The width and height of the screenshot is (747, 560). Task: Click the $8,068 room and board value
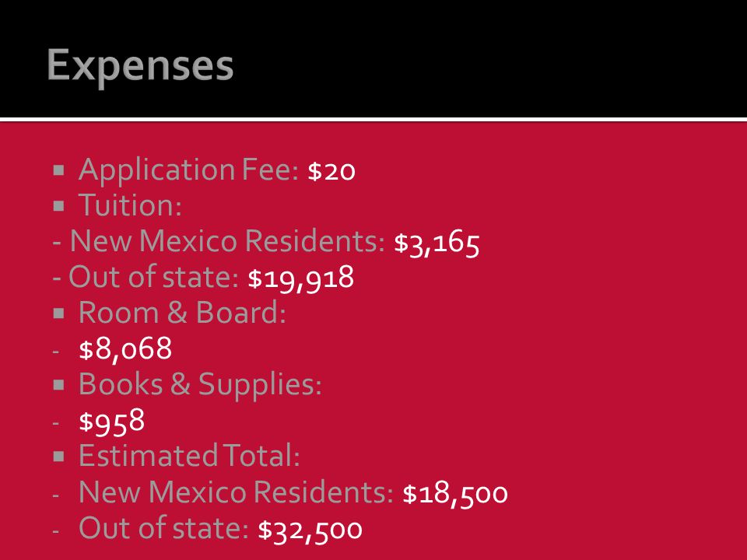pos(124,349)
